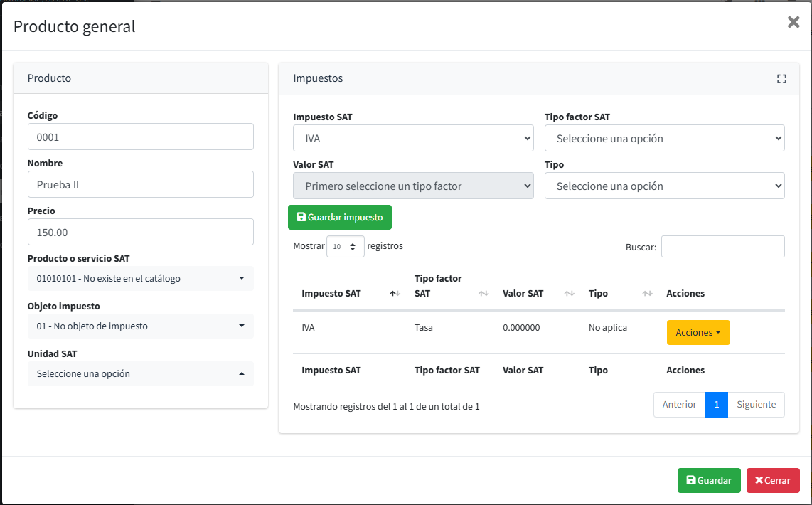Open the Tipo factor SAT dropdown
812x505 pixels.
(x=664, y=138)
